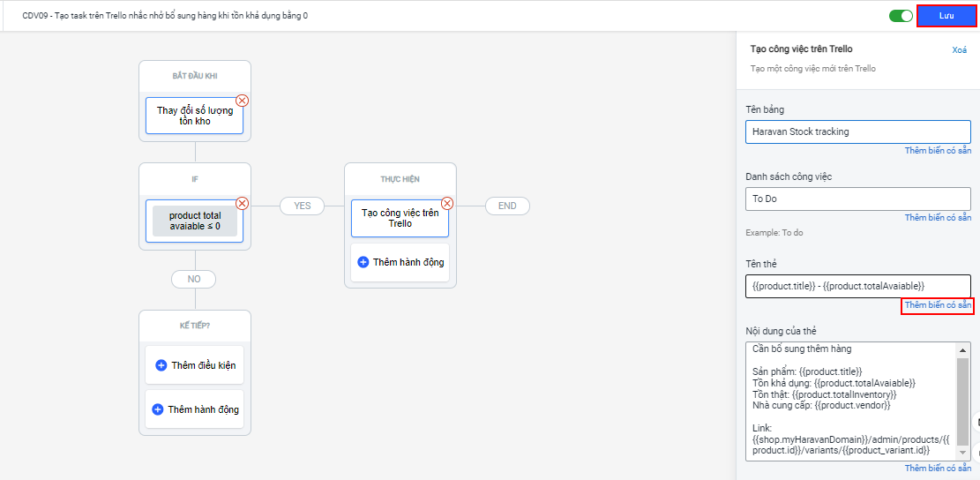Remove the 'Tạo công việc trên Trello' action

click(x=447, y=203)
